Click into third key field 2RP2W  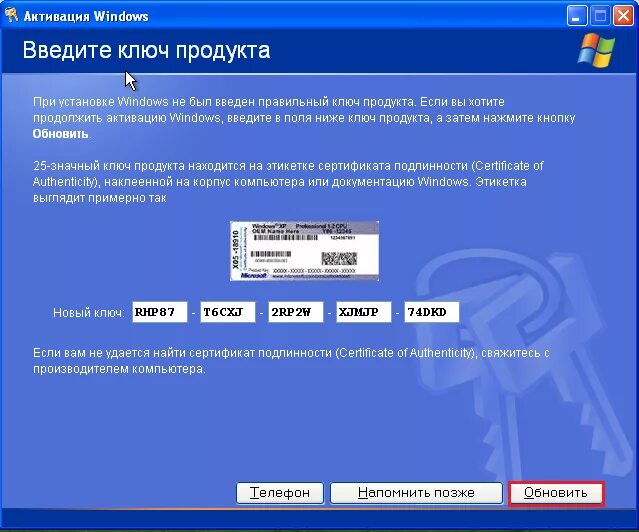pos(296,312)
